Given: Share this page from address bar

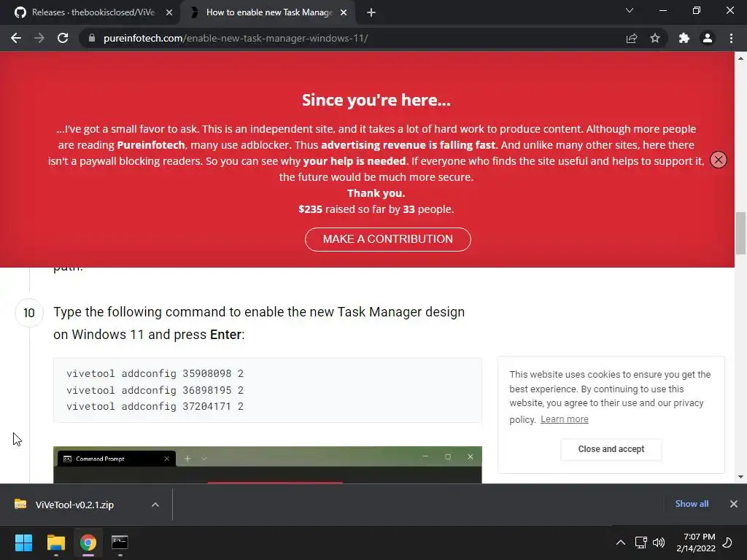Looking at the screenshot, I should pos(632,38).
